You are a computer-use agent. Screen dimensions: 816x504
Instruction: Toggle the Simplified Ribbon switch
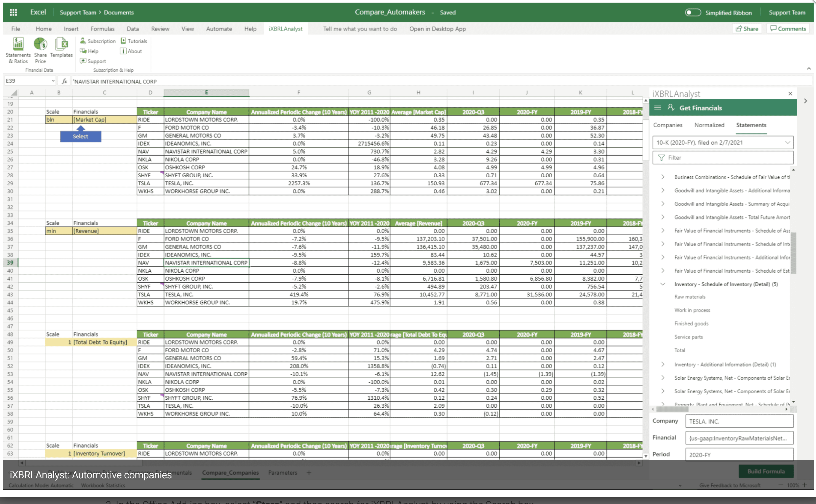(x=693, y=13)
